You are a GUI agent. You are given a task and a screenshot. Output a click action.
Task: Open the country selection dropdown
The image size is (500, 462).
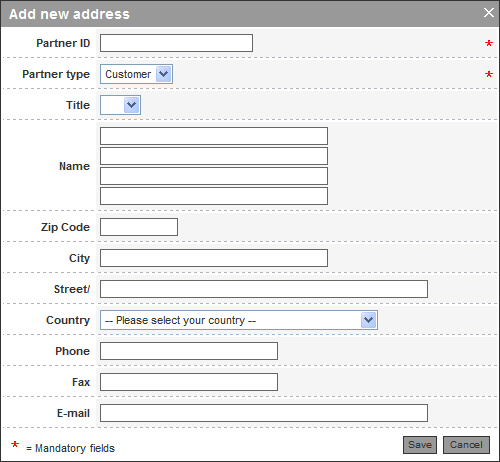pos(239,320)
